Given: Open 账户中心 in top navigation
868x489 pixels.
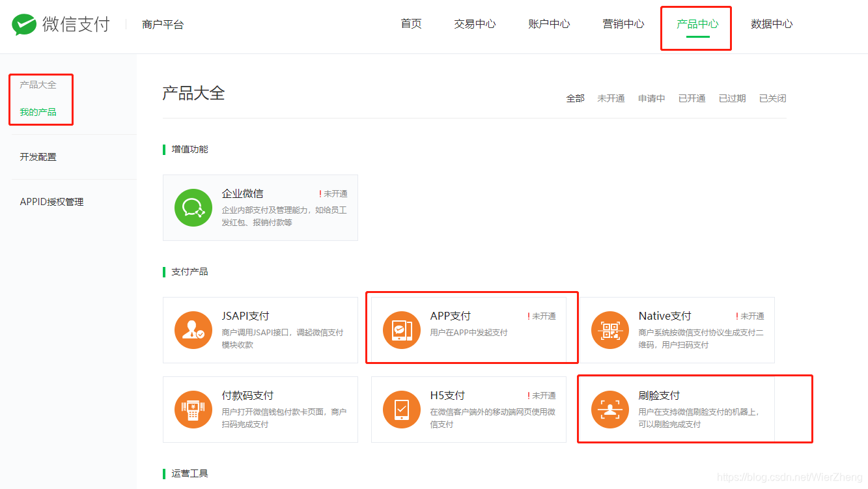Looking at the screenshot, I should [x=549, y=24].
